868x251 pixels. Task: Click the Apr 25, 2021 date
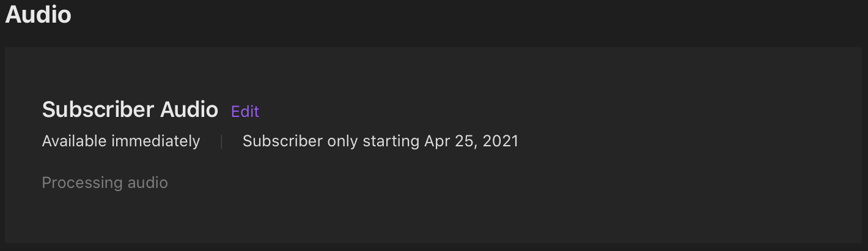tap(471, 141)
